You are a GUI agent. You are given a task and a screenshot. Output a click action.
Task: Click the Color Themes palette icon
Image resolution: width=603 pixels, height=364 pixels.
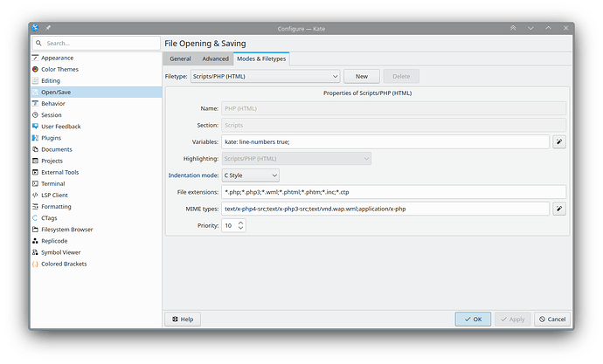click(x=35, y=70)
